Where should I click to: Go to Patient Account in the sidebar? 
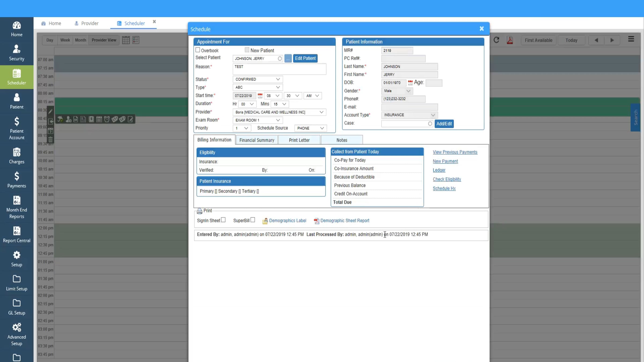click(x=17, y=128)
